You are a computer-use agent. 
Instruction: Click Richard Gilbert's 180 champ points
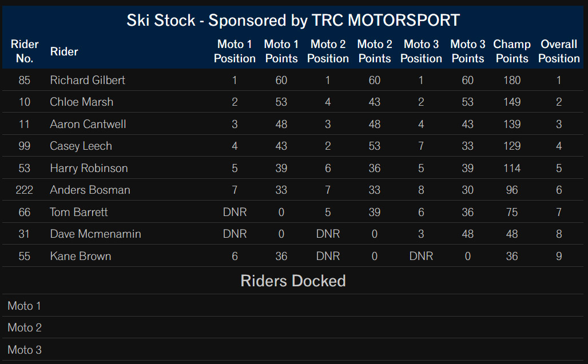(512, 80)
